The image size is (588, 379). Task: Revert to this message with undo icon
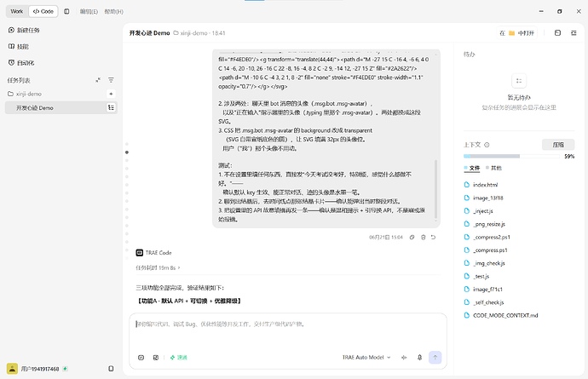(x=434, y=238)
